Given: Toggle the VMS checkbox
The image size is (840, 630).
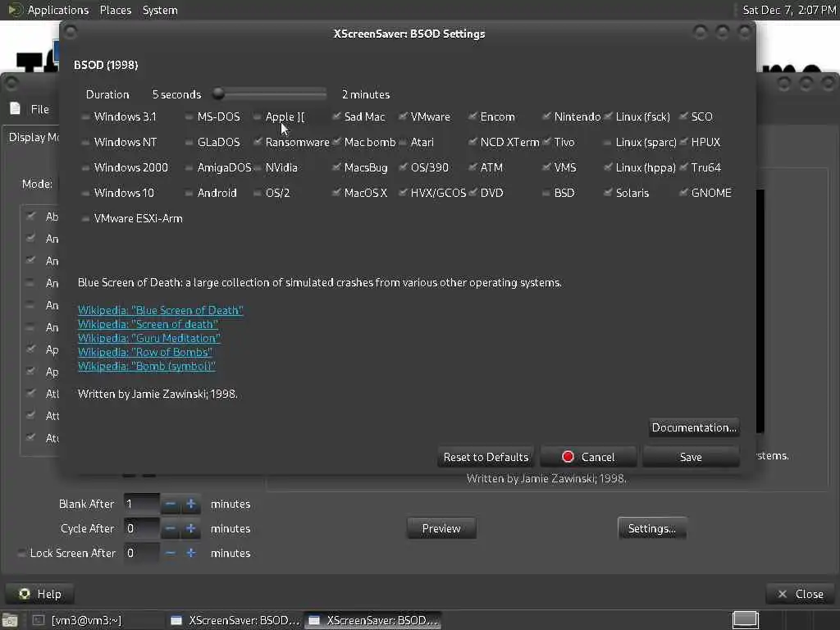Looking at the screenshot, I should 546,167.
